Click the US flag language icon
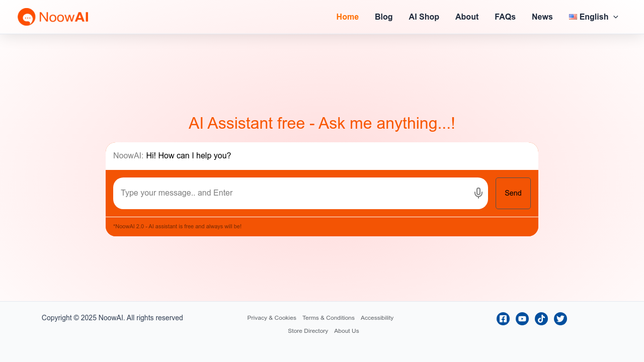Viewport: 644px width, 362px height. point(574,17)
